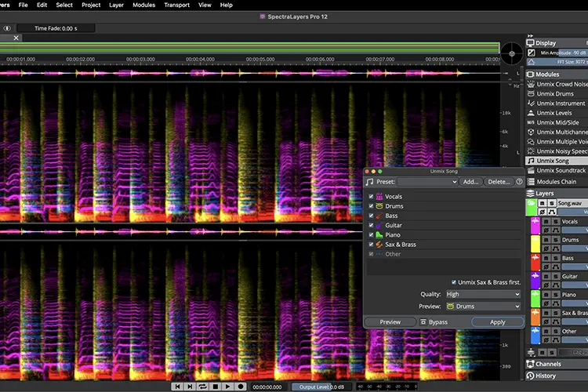Viewport: 588px width, 392px height.
Task: Toggle loop playback in transport bar
Action: [203, 387]
